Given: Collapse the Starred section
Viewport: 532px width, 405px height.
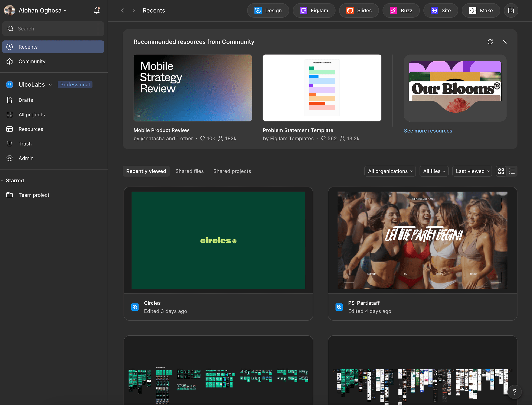Looking at the screenshot, I should click(2, 181).
